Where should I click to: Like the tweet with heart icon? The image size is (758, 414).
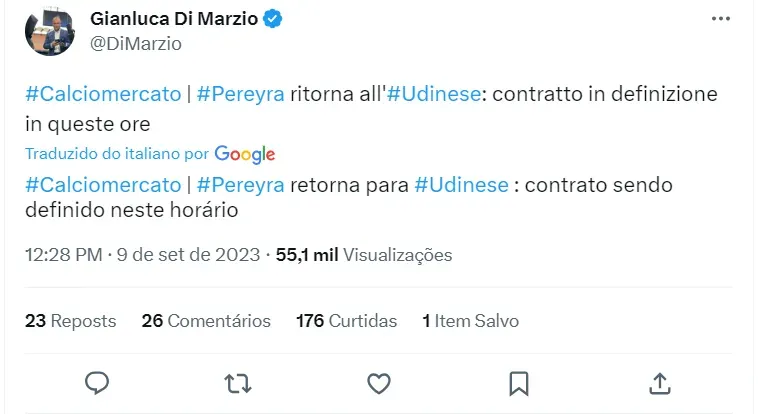378,383
